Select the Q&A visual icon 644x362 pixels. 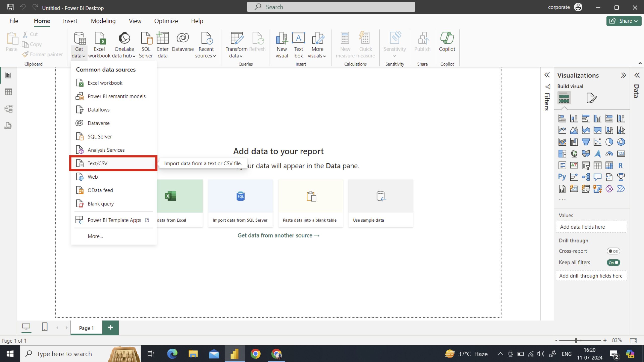tap(597, 177)
